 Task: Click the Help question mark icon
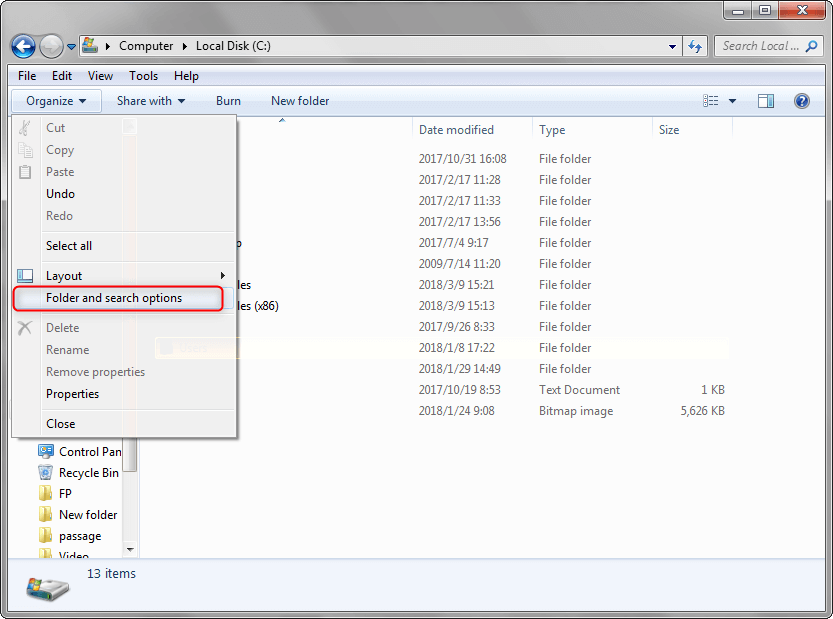tap(801, 101)
